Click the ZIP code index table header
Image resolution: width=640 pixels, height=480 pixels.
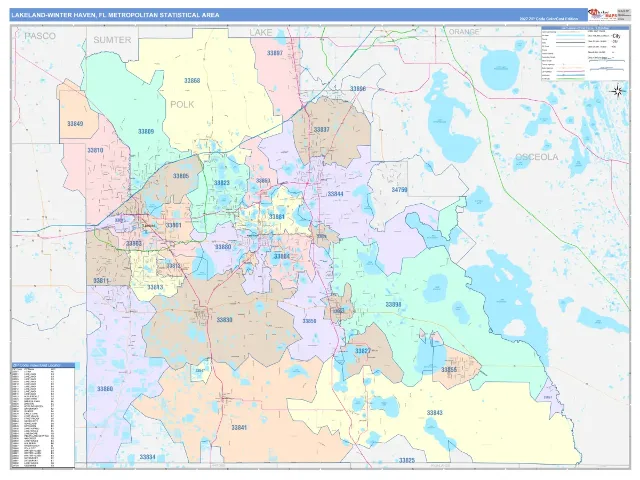(43, 365)
